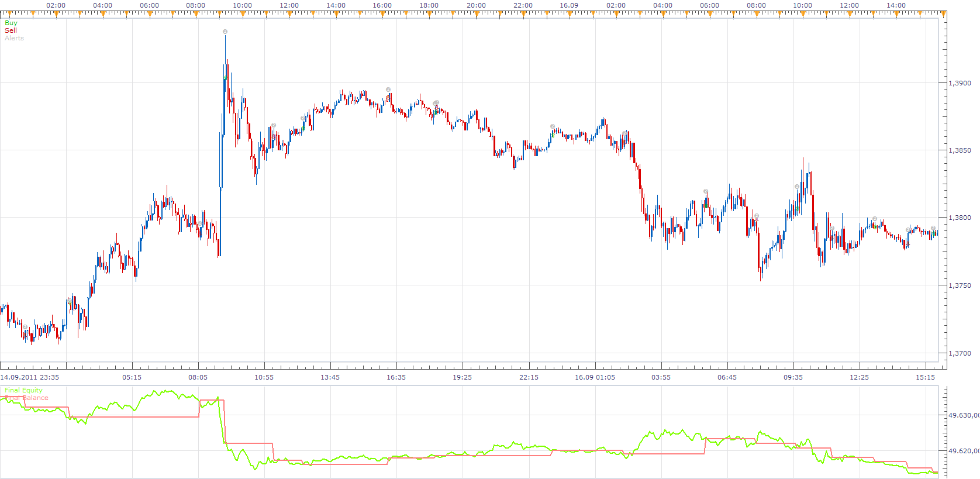The width and height of the screenshot is (980, 479).
Task: Toggle the Alerts legend entry
Action: pyautogui.click(x=14, y=38)
